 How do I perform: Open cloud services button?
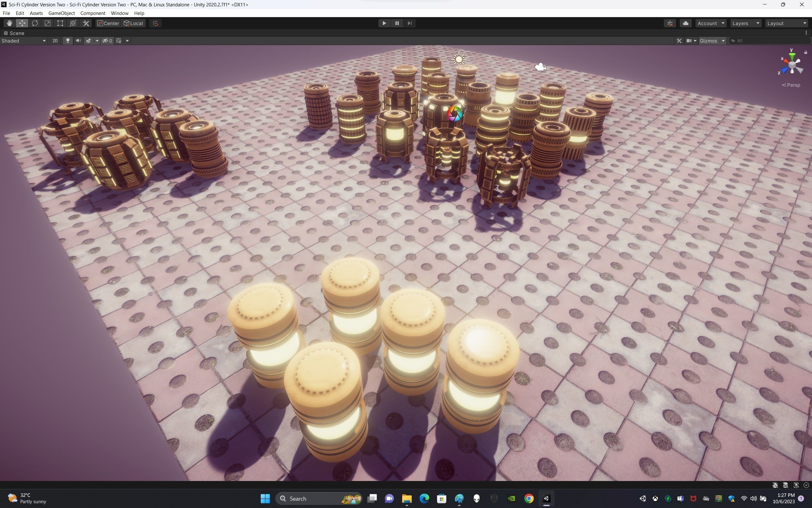(686, 23)
